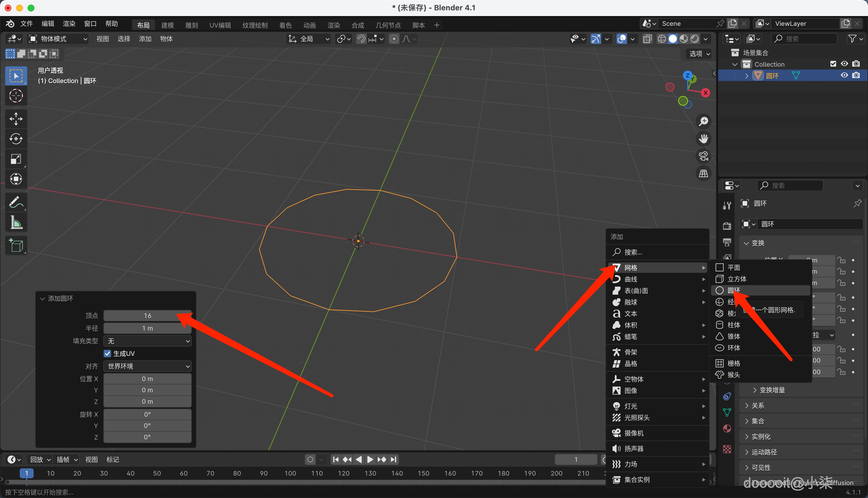The width and height of the screenshot is (868, 498).
Task: Select the Move tool in toolbar
Action: coord(16,119)
